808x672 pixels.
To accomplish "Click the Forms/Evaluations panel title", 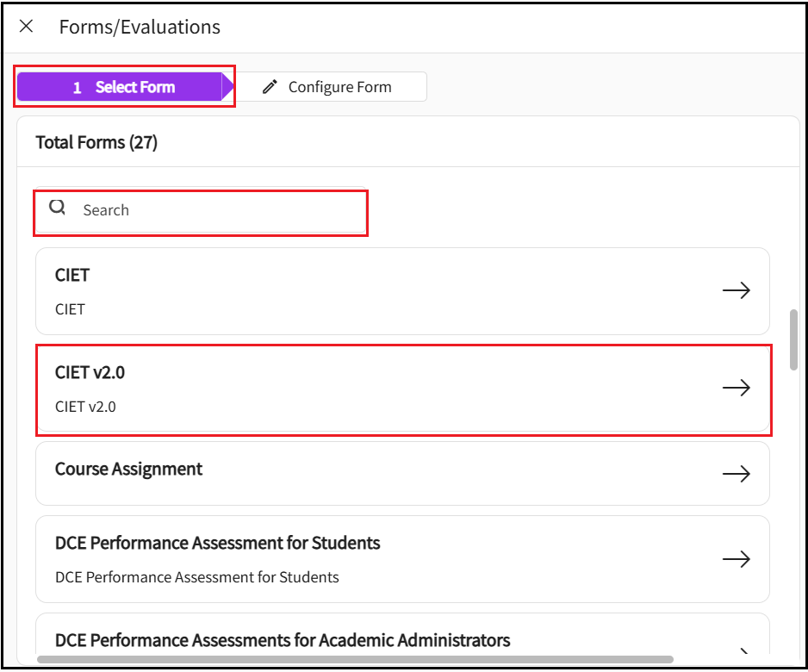I will tap(140, 27).
